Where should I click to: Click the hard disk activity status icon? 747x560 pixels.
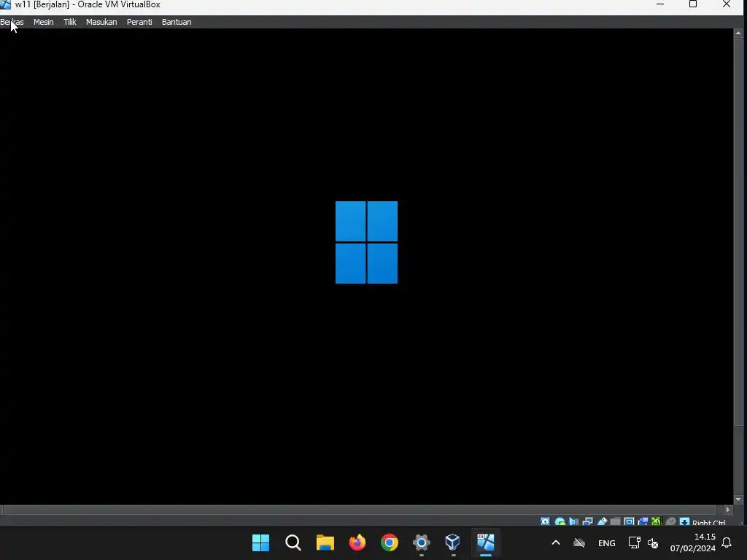(546, 521)
